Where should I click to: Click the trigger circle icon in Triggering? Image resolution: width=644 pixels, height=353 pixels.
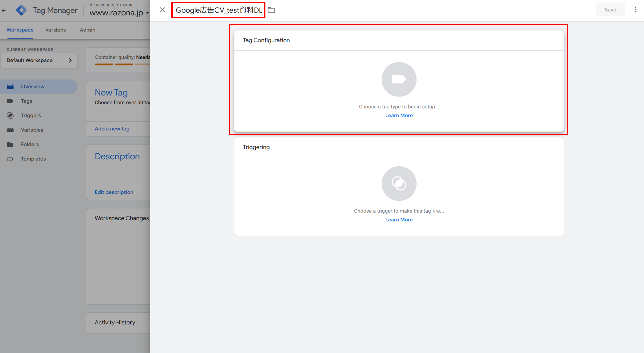click(399, 184)
